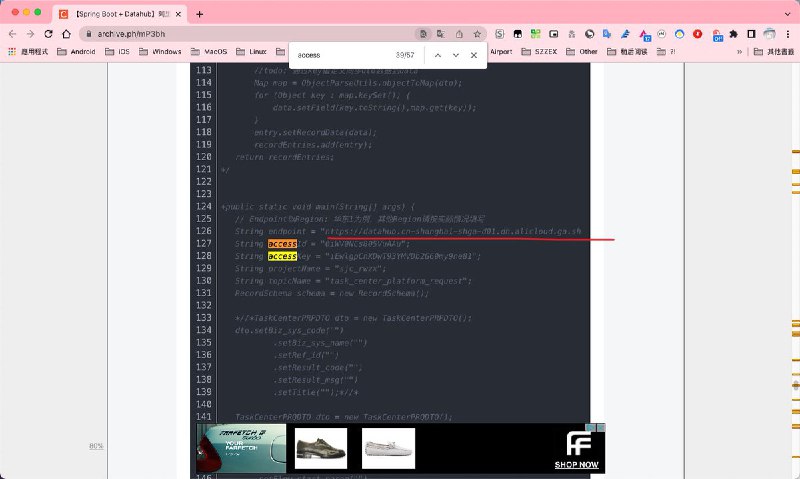Open the Extensions puzzle piece menu
Screen dimensions: 800x479
(x=732, y=33)
